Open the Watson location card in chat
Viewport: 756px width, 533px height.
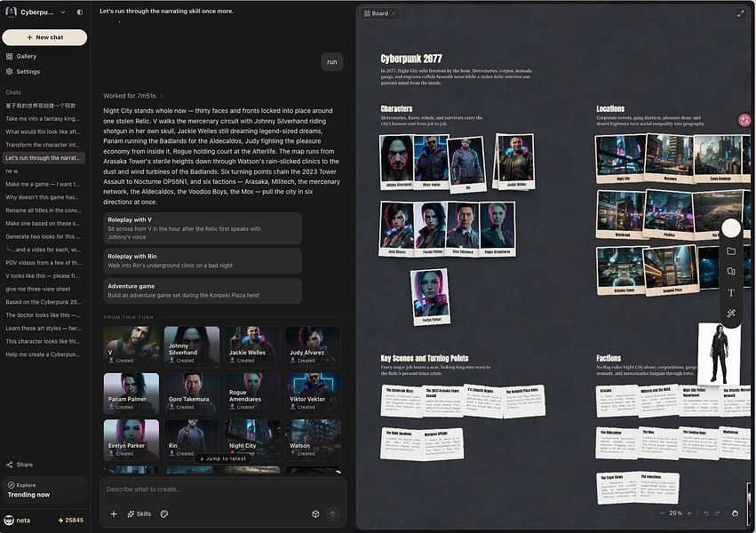tap(313, 439)
